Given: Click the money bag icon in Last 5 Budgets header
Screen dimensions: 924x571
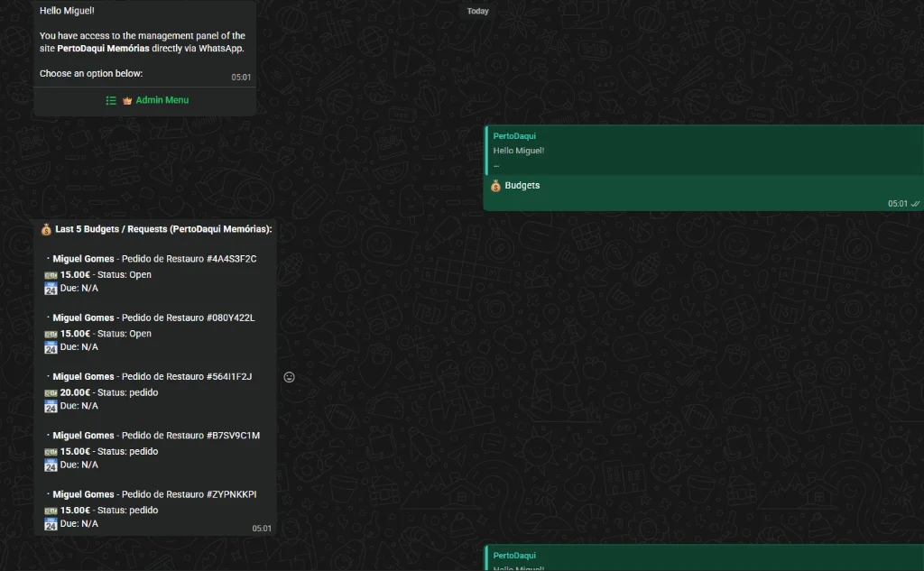Looking at the screenshot, I should (46, 229).
